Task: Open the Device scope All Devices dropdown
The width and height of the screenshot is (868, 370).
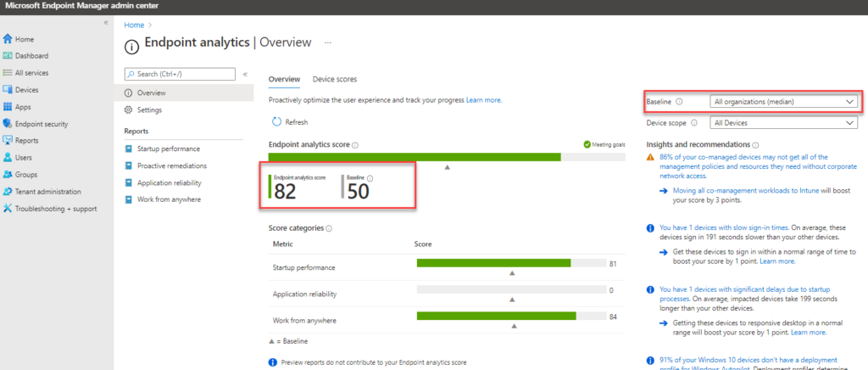Action: (x=783, y=123)
